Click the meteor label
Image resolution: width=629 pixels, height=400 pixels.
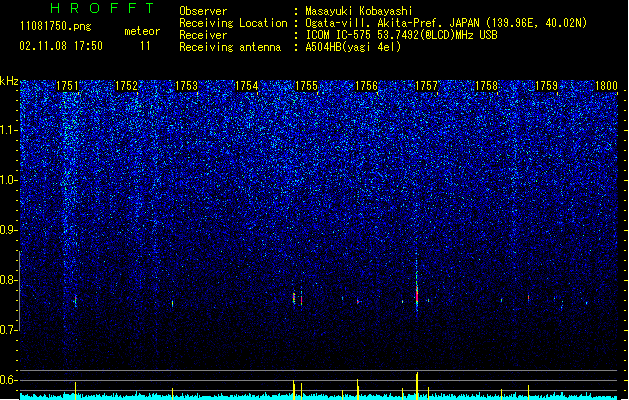pyautogui.click(x=142, y=31)
